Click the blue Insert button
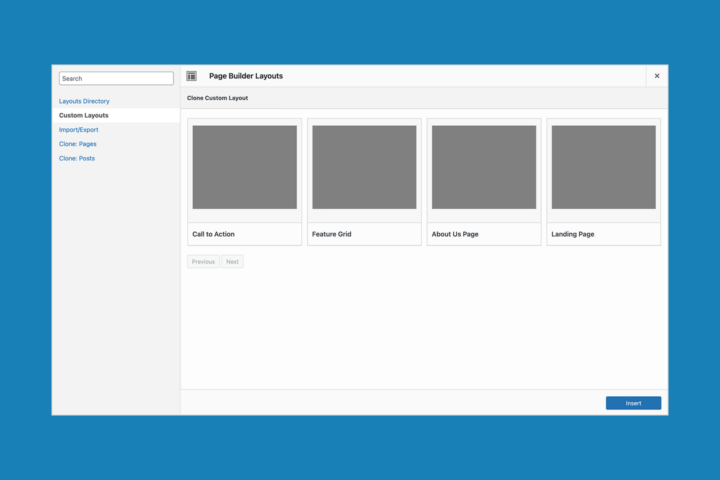The image size is (720, 480). 633,403
